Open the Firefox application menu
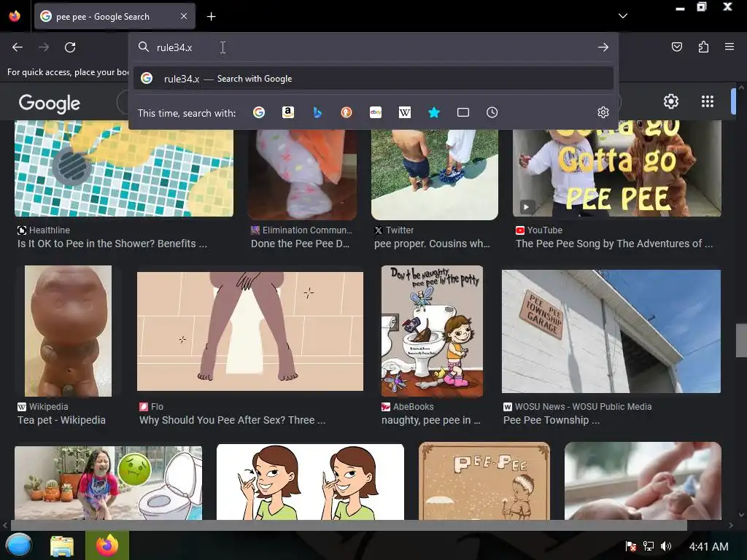The width and height of the screenshot is (747, 560). tap(729, 47)
